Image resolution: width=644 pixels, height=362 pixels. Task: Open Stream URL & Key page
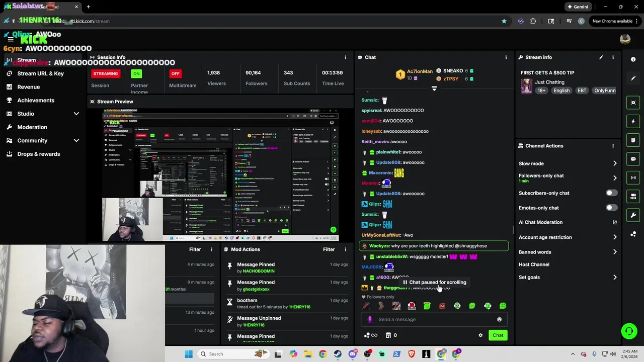(40, 73)
